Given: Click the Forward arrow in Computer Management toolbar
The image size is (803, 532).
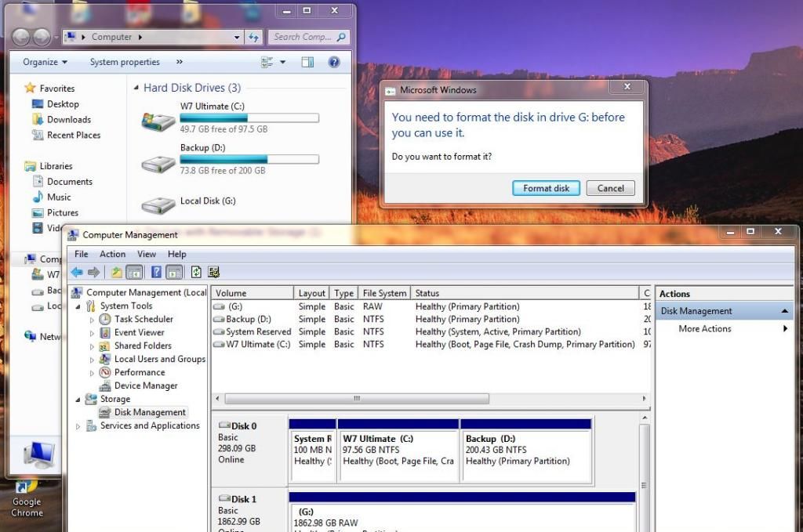Looking at the screenshot, I should 94,272.
